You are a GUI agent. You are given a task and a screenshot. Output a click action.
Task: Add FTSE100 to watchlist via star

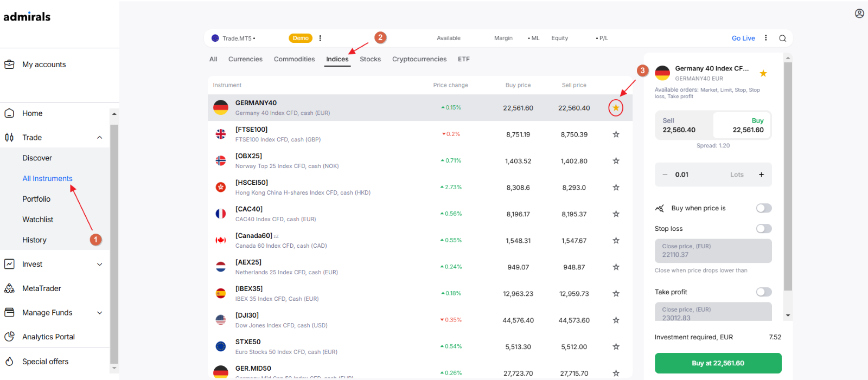[616, 134]
